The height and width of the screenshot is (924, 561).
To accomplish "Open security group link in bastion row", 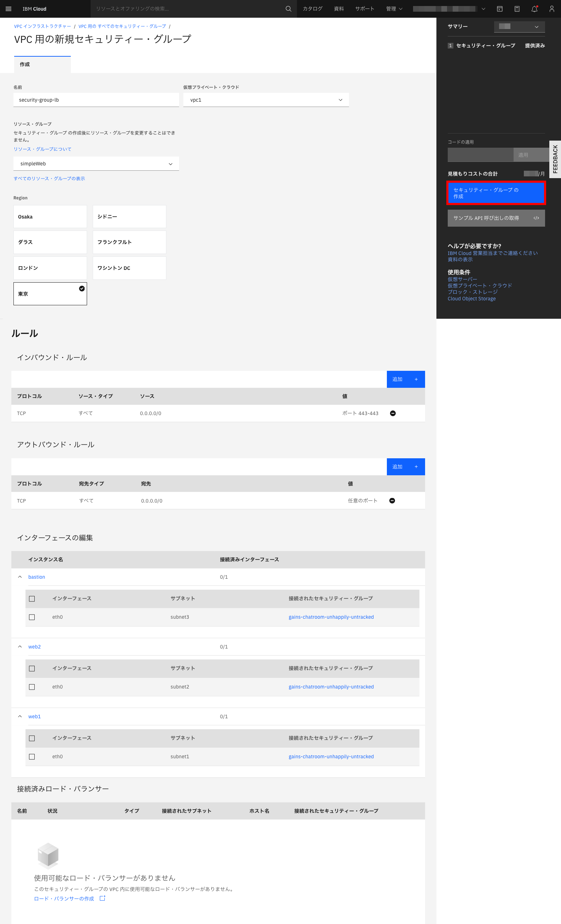I will [331, 617].
